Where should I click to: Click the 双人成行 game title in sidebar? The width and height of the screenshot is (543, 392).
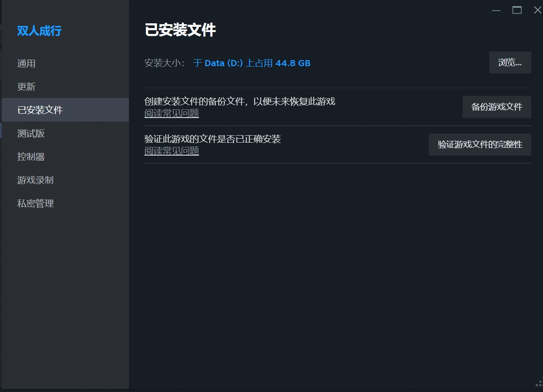point(39,31)
